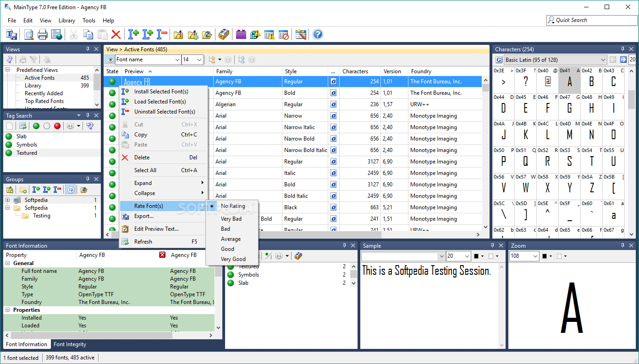The height and width of the screenshot is (364, 639).
Task: Open the Zoom size 108 dropdown
Action: point(535,256)
